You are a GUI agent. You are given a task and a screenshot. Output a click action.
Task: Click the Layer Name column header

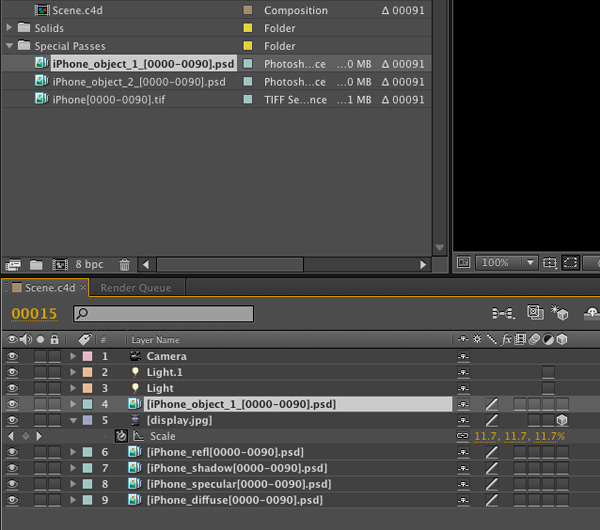point(155,340)
